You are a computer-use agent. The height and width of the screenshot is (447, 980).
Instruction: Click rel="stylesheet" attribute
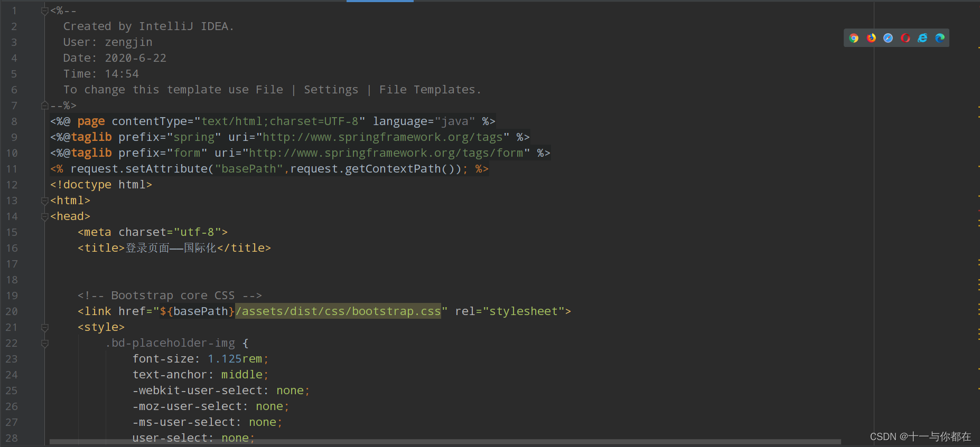(x=509, y=311)
